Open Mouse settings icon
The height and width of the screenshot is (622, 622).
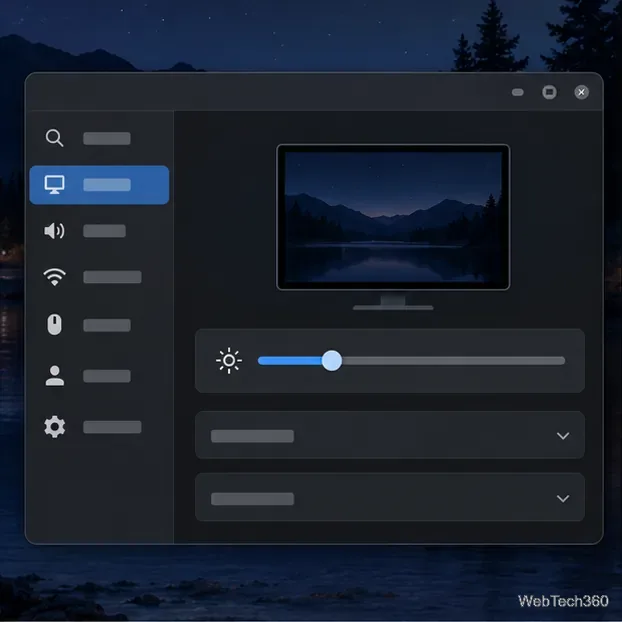[54, 324]
